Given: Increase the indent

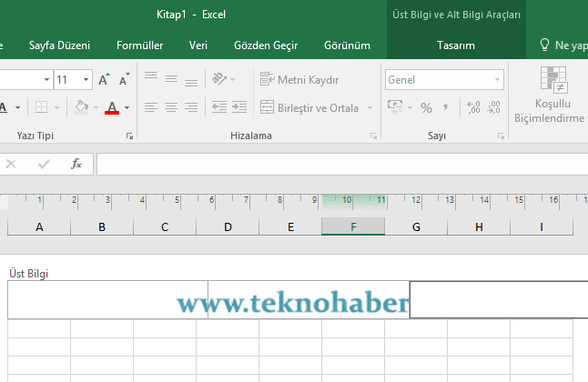Looking at the screenshot, I should click(x=239, y=107).
